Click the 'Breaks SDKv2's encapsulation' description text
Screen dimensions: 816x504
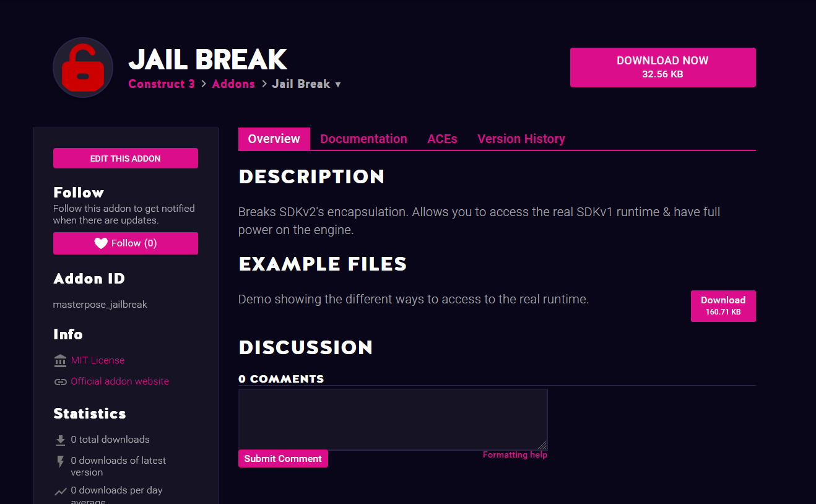tap(479, 220)
